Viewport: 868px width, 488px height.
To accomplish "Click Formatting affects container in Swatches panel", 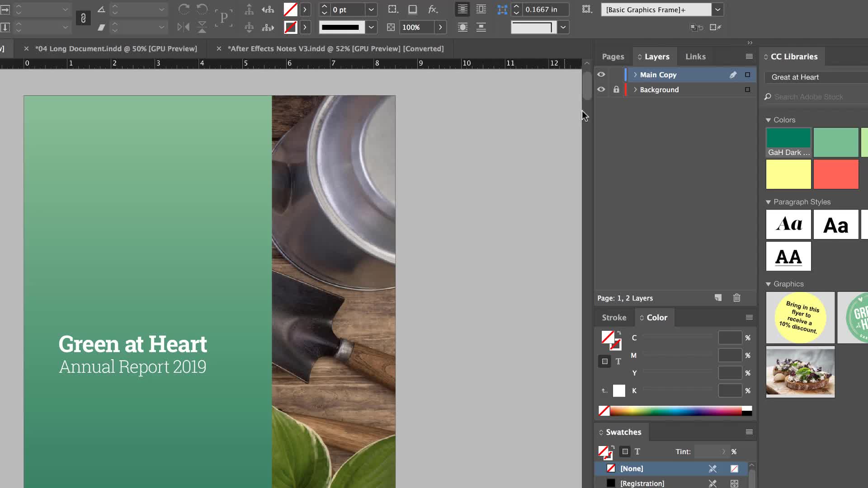I will tap(625, 451).
